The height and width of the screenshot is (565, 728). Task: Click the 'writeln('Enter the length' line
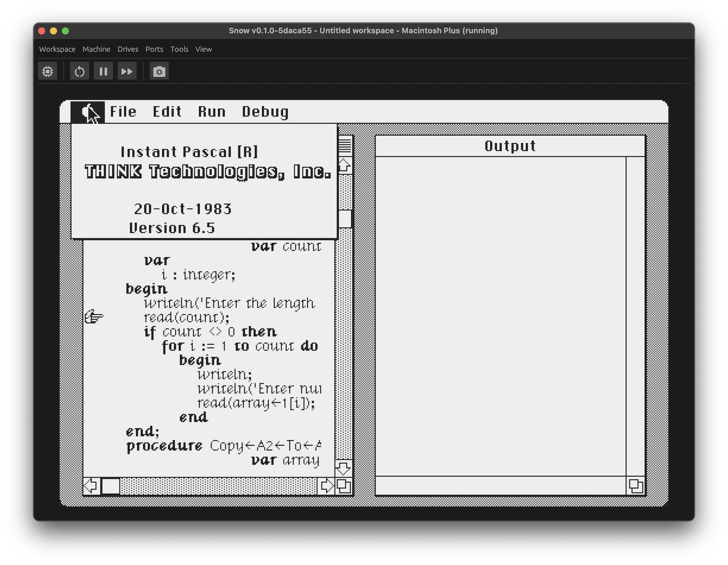pyautogui.click(x=229, y=303)
